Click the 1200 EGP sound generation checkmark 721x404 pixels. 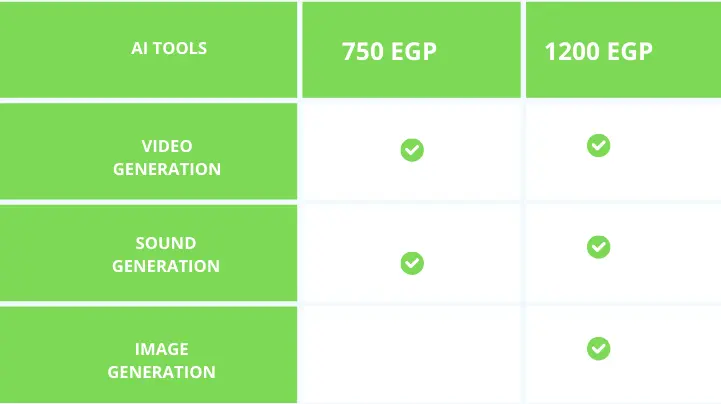[x=598, y=246]
